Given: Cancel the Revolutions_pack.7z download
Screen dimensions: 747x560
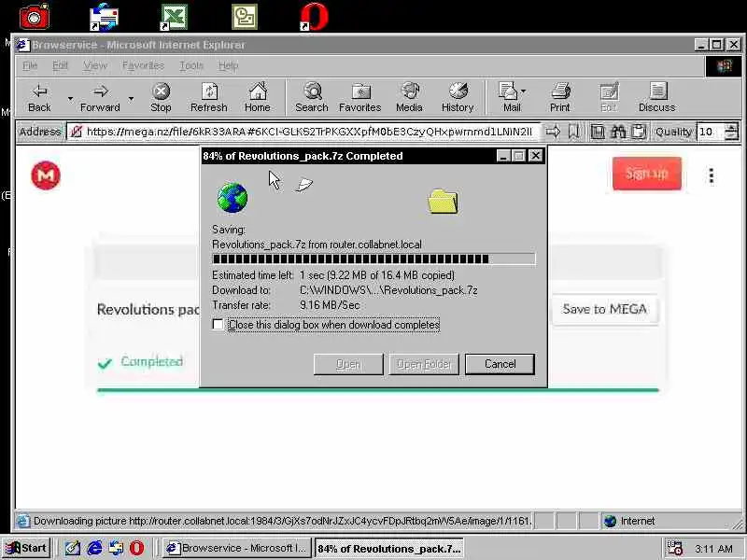Looking at the screenshot, I should pos(500,364).
